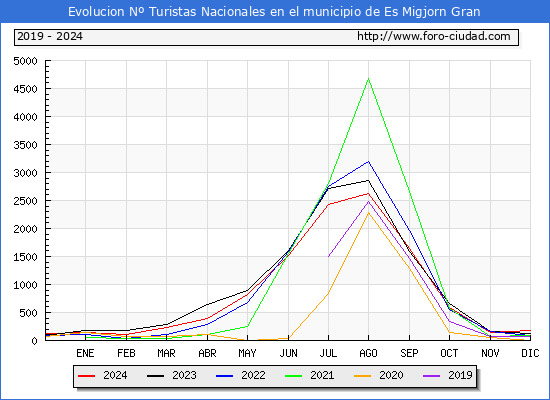Click the DIC month axis label
This screenshot has height=400, width=550.
(x=530, y=353)
